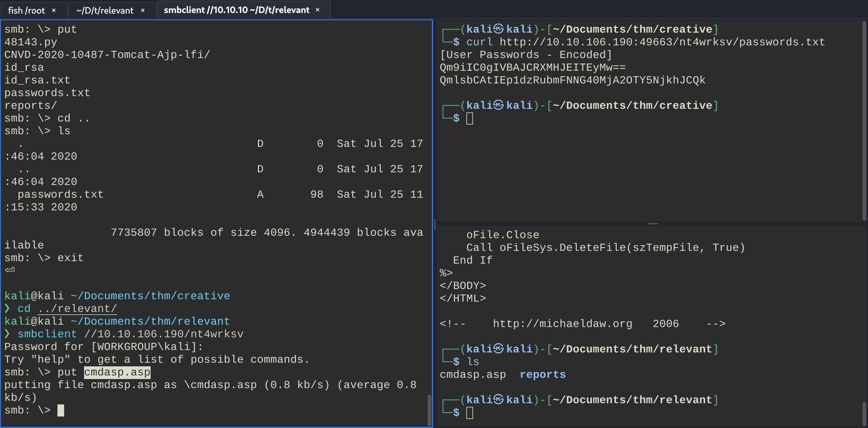
Task: Click the bottom-right pane vertical scrollbar
Action: [x=864, y=413]
